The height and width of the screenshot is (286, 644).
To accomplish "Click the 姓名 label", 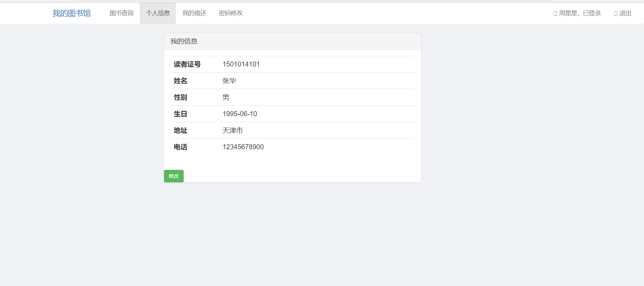I will (181, 81).
